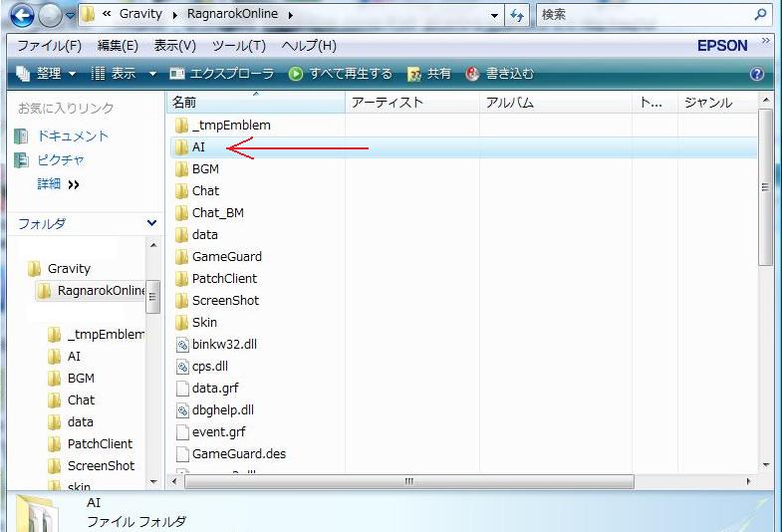Select the Gravity breadcrumb in address bar
Image resolution: width=782 pixels, height=532 pixels.
coord(140,14)
